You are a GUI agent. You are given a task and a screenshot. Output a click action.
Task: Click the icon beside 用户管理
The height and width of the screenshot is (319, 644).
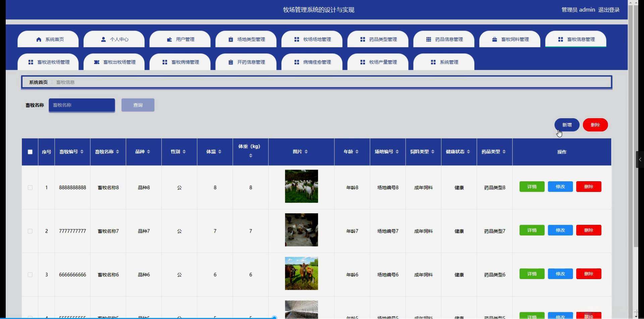(x=169, y=40)
